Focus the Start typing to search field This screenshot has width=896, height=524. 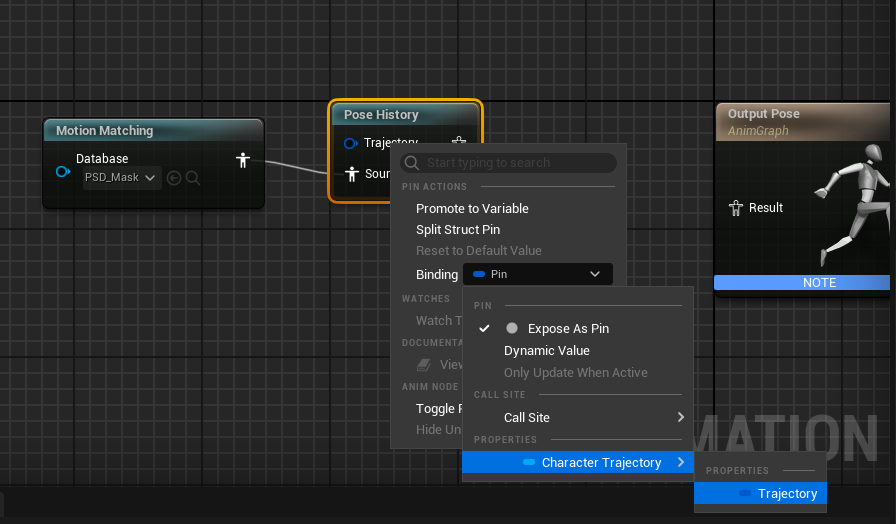(x=509, y=163)
